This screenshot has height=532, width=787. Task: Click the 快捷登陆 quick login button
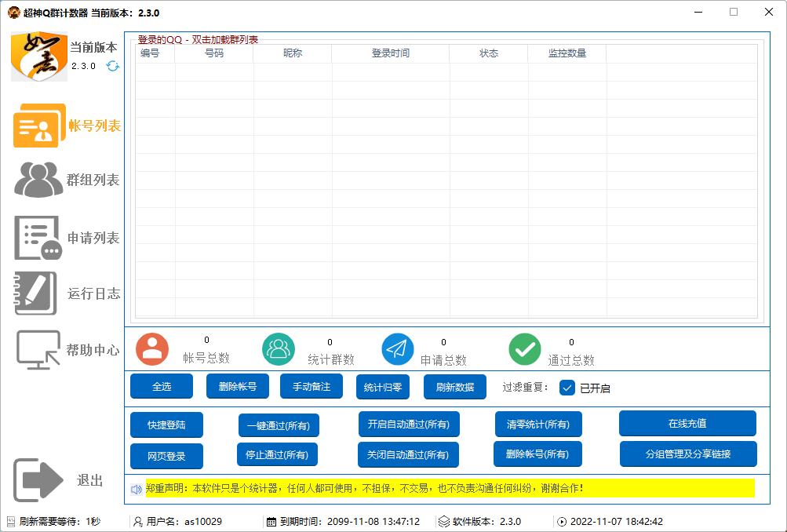(x=167, y=425)
